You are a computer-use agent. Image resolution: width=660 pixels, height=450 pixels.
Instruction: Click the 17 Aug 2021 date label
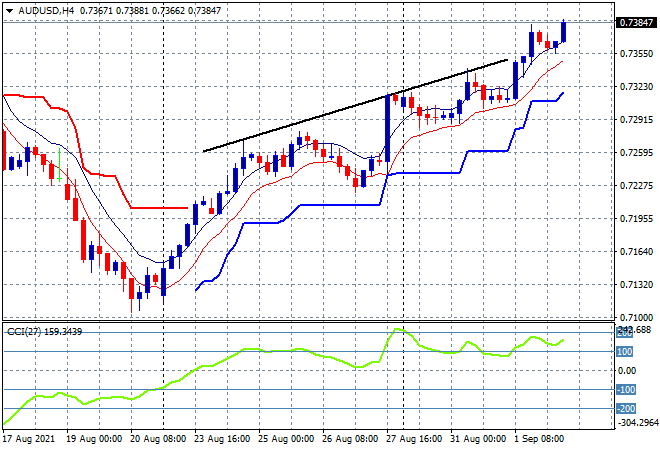[29, 439]
